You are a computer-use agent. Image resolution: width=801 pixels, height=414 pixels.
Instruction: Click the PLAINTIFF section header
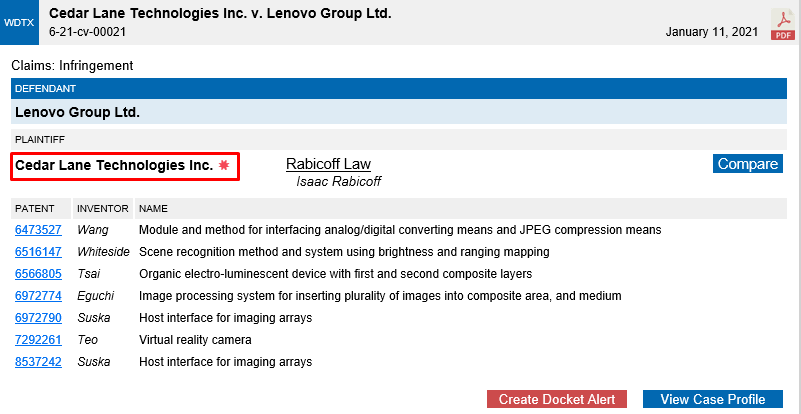pyautogui.click(x=399, y=139)
